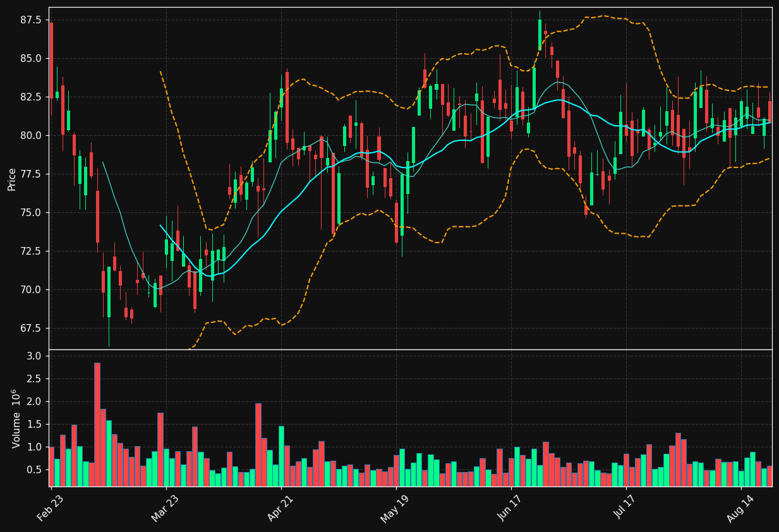The height and width of the screenshot is (532, 779).
Task: Click the 2.0 volume axis label
Action: pyautogui.click(x=35, y=402)
